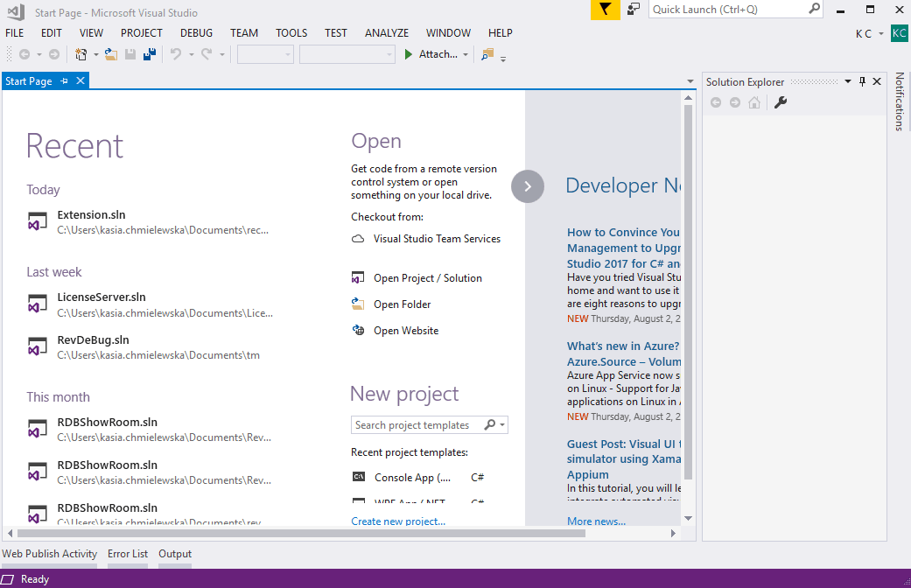The height and width of the screenshot is (588, 911).
Task: Click the Save toolbar icon
Action: click(x=130, y=54)
